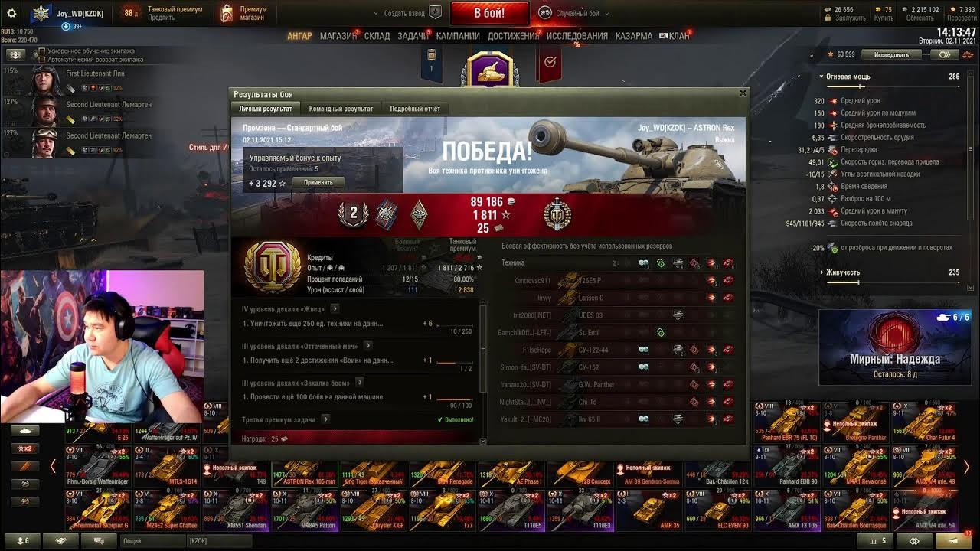
Task: Open the clan chat messages icon
Action: 99,541
